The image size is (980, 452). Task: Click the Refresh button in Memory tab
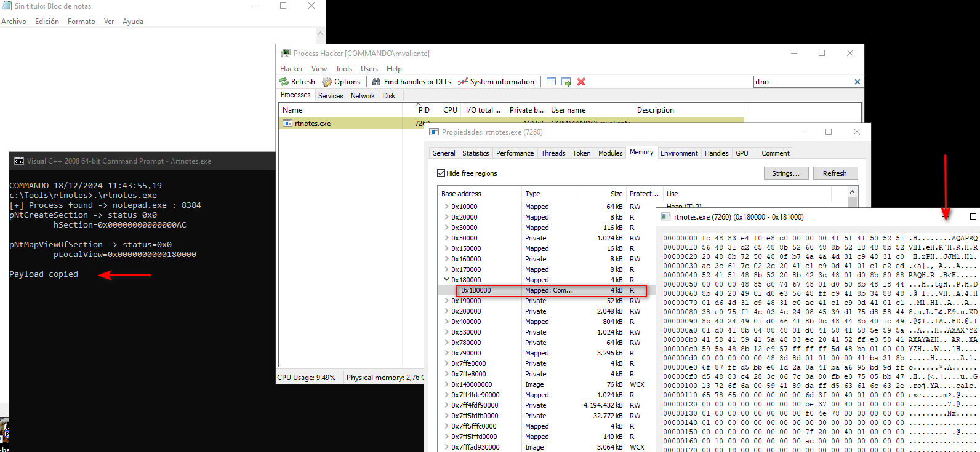point(835,173)
